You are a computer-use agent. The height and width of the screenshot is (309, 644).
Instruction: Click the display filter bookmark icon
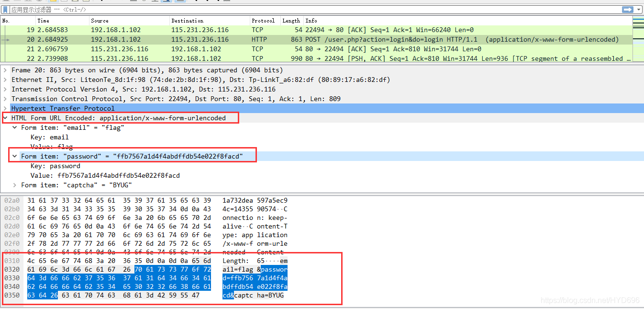(x=5, y=10)
